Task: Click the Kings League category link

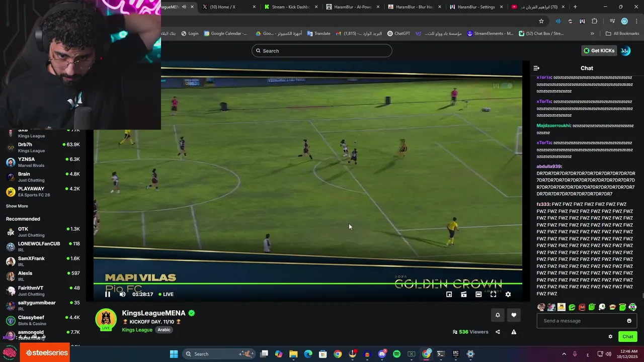Action: [137, 330]
